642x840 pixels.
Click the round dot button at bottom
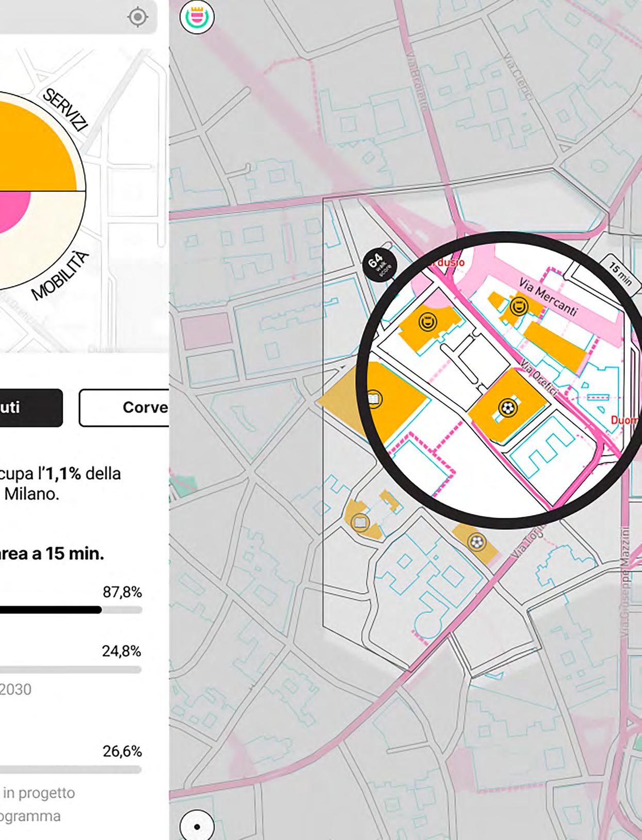tap(197, 826)
